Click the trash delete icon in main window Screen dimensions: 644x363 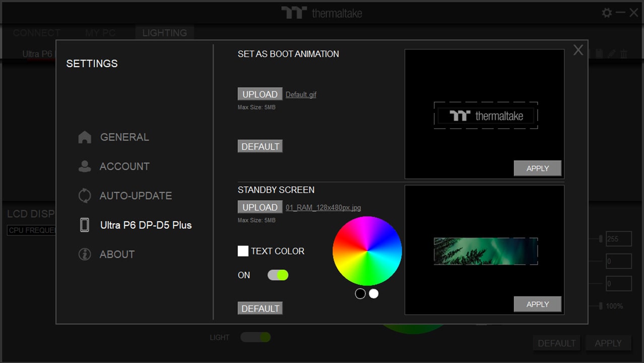[x=624, y=53]
